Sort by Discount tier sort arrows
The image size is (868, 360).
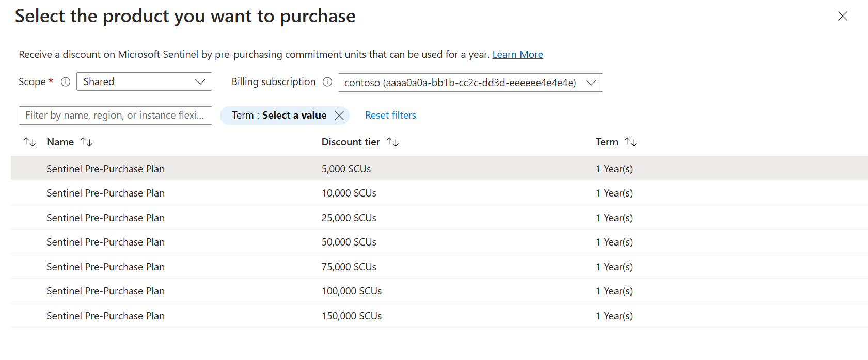point(392,142)
